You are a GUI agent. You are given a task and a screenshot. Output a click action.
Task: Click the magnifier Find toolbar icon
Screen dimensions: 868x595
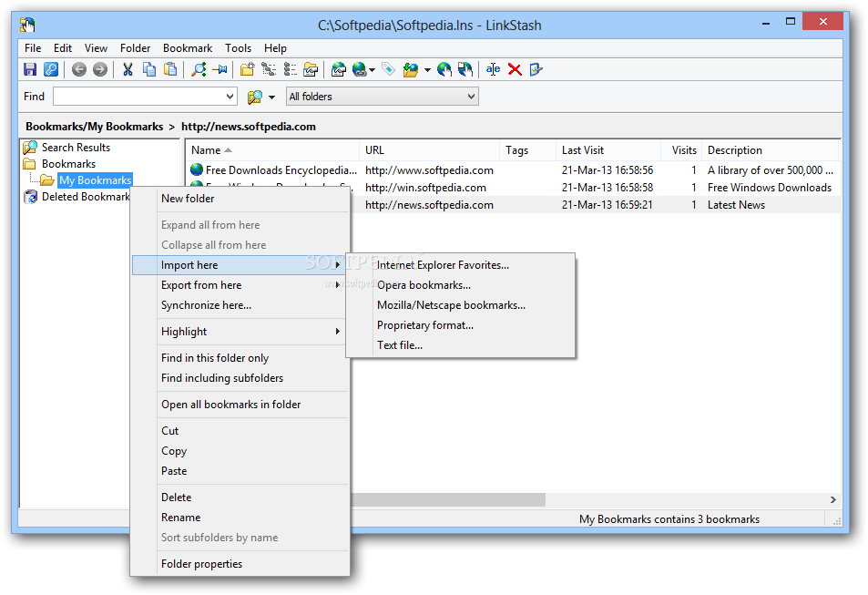(x=199, y=69)
